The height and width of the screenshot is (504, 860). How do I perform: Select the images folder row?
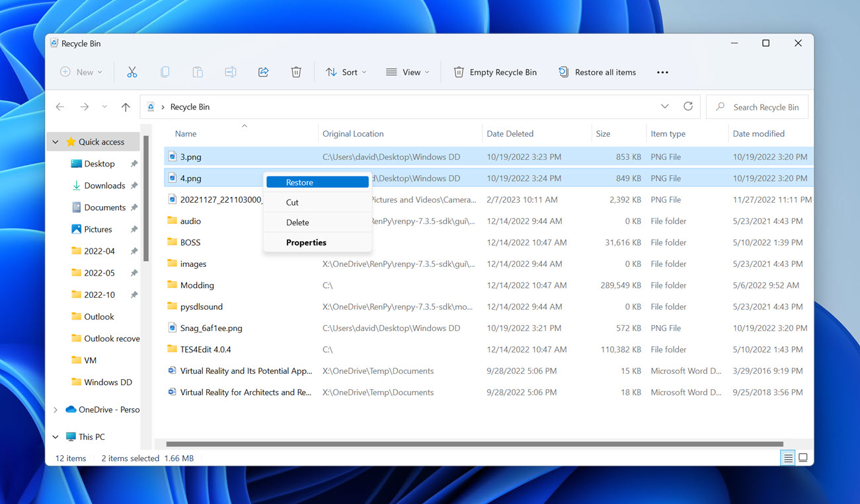click(489, 264)
